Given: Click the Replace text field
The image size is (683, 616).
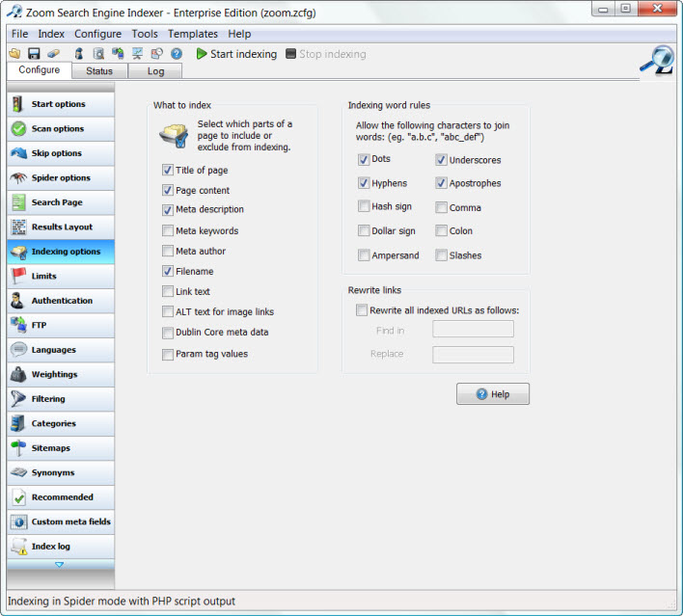Looking at the screenshot, I should (x=473, y=355).
